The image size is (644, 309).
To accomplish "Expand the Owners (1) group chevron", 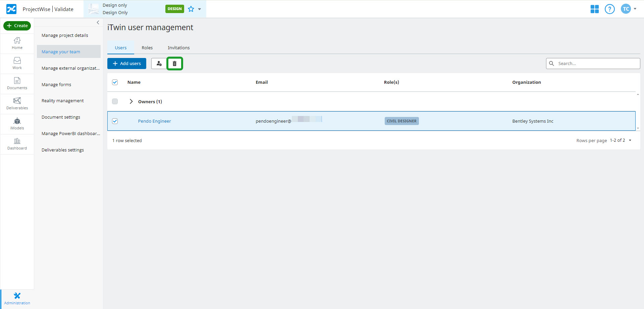I will click(x=131, y=102).
